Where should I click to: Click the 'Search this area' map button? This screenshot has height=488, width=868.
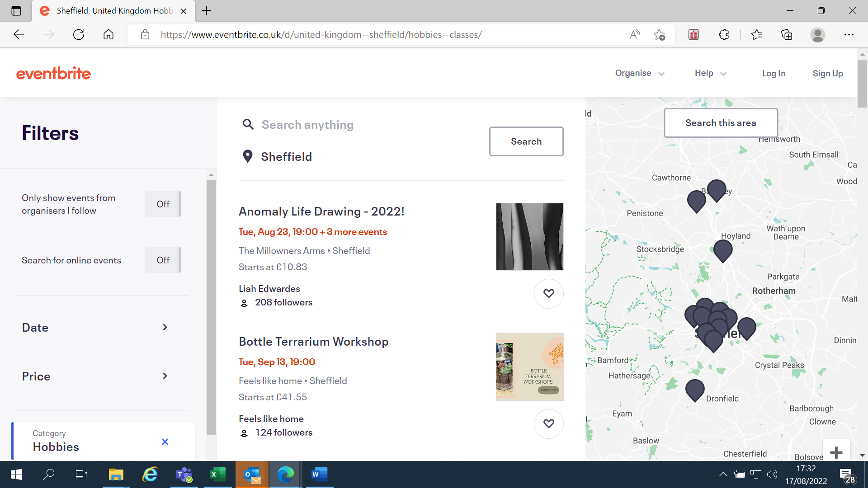[x=720, y=122]
